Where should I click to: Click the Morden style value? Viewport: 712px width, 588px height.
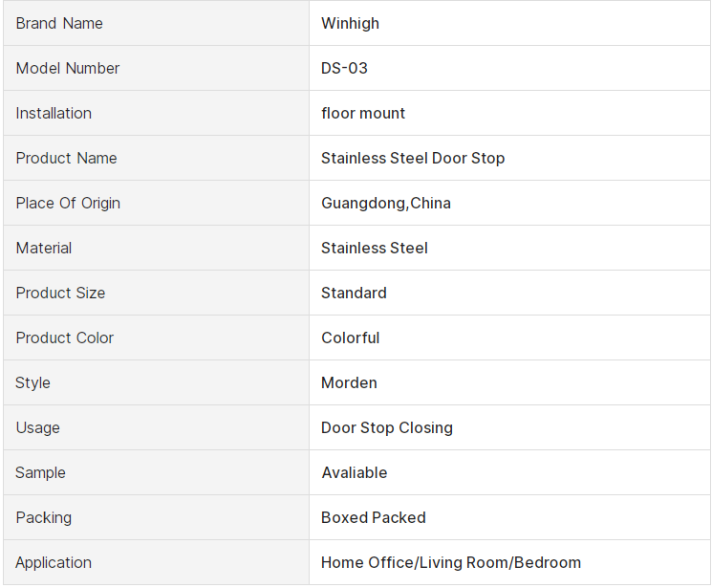pos(349,382)
